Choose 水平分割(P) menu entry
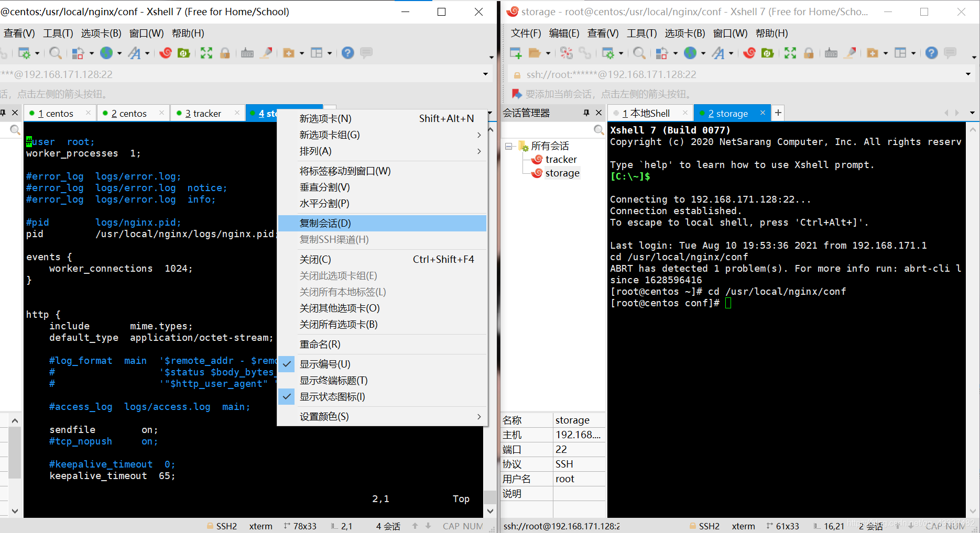The height and width of the screenshot is (533, 980). tap(382, 204)
